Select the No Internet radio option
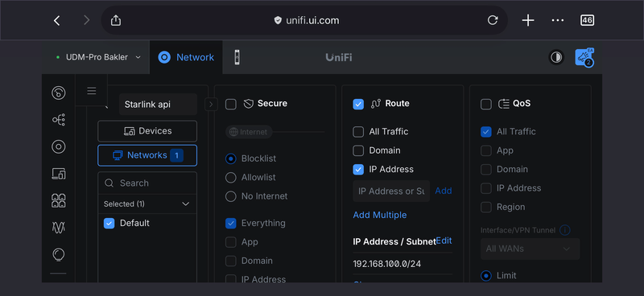The width and height of the screenshot is (644, 296). pos(231,196)
